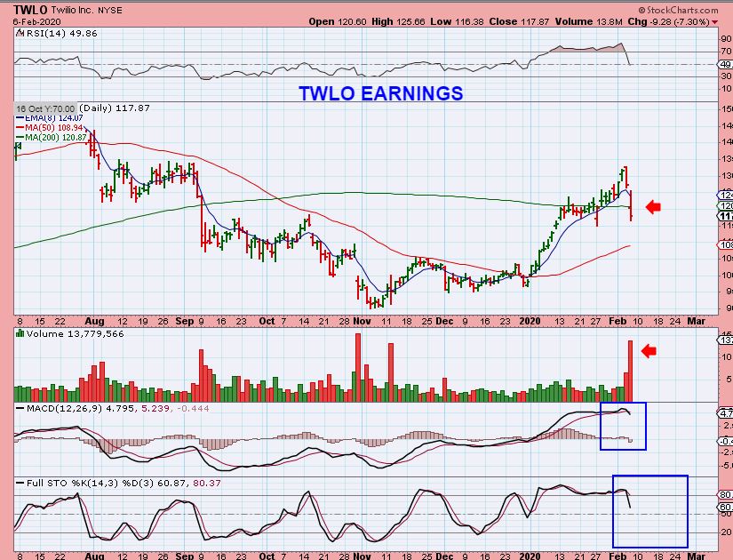
Task: Click 'Sep' on the price chart date axis
Action: 185,322
